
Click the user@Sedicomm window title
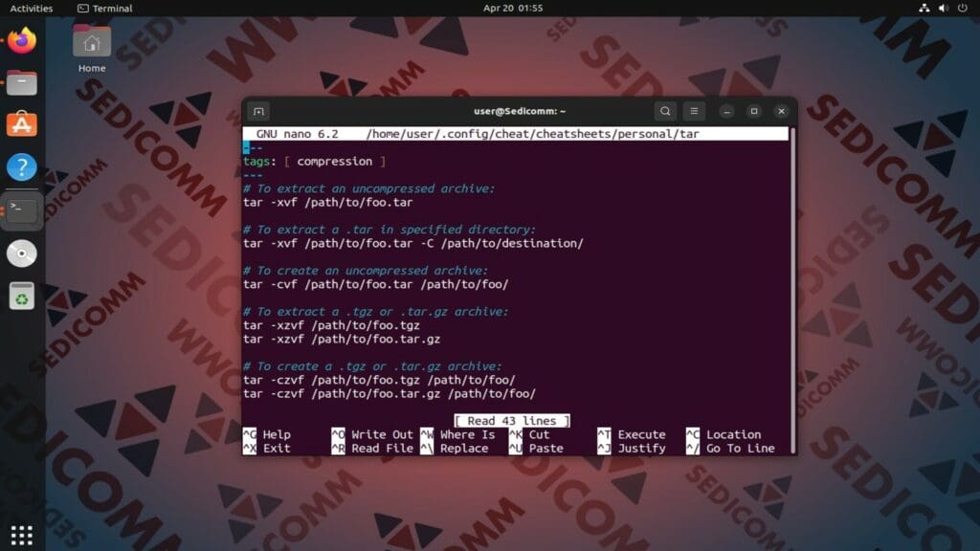(520, 111)
